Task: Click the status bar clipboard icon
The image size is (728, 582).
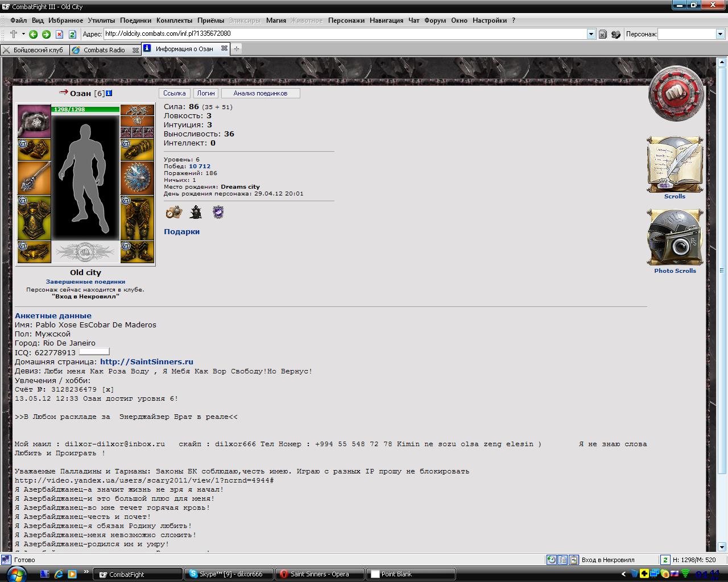Action: click(574, 560)
